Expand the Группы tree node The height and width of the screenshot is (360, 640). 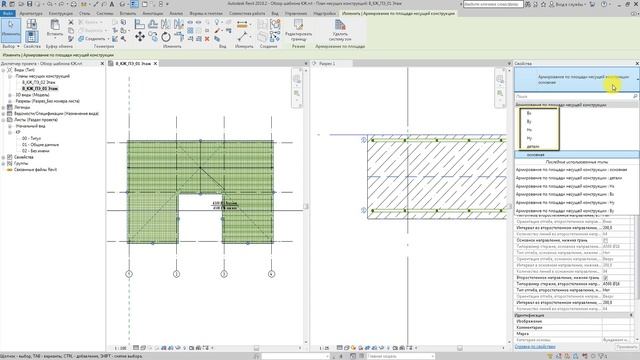pyautogui.click(x=4, y=163)
